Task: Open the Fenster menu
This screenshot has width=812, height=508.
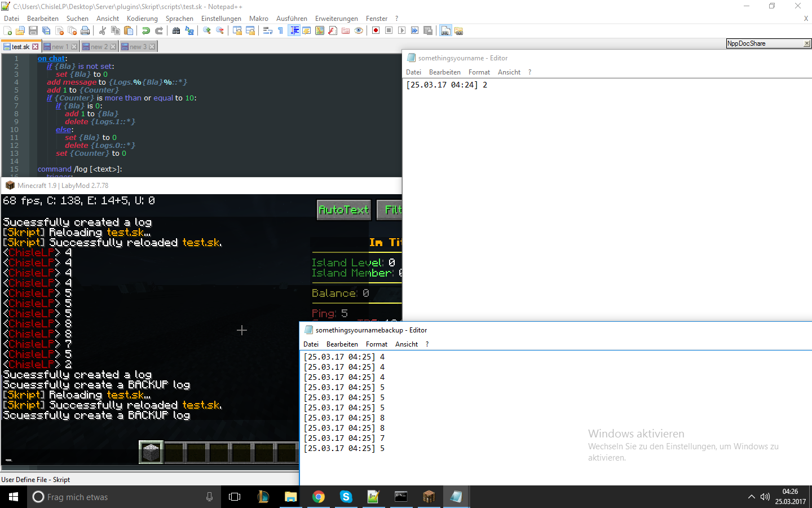Action: [377, 19]
